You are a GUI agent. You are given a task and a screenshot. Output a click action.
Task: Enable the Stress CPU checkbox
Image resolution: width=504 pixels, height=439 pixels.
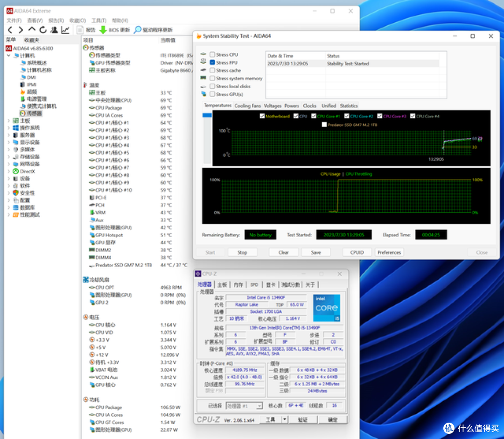[212, 55]
